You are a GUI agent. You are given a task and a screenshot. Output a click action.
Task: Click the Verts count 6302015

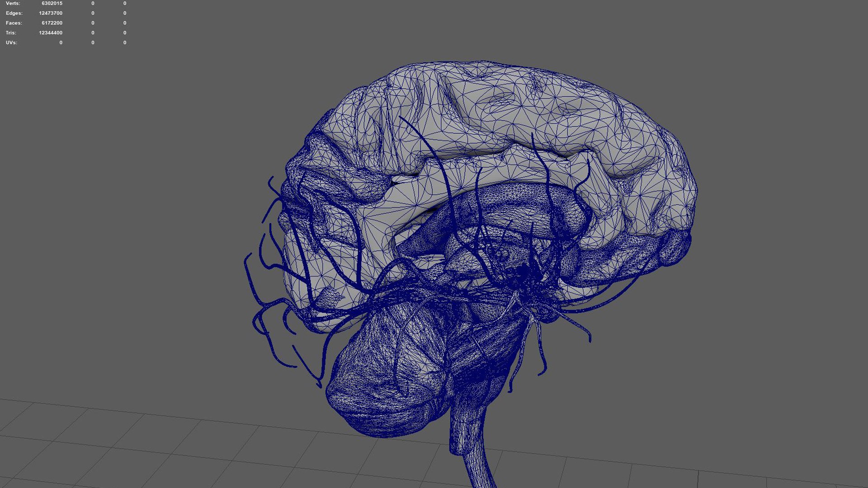click(52, 3)
